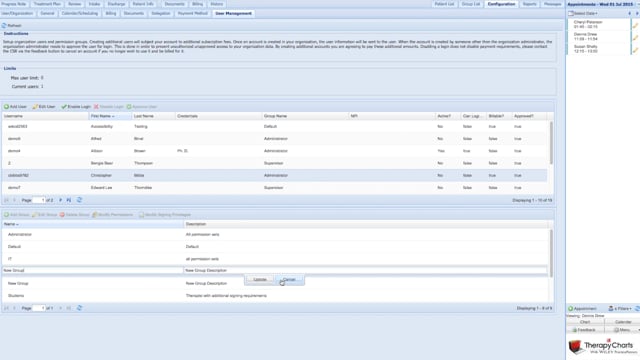Select the Students group row

tap(274, 296)
